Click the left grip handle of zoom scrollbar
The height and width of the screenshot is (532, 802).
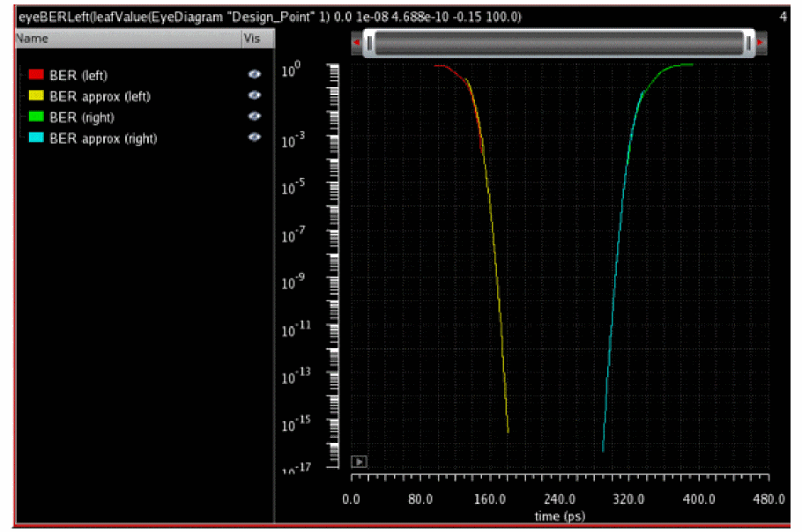tap(370, 42)
